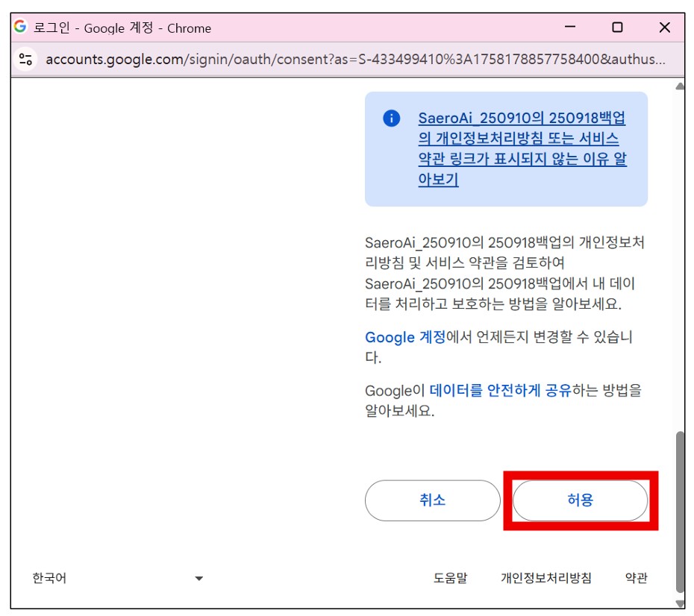Open the link explaining missing privacy policy
Viewport: 694px width, 616px height.
click(x=522, y=148)
